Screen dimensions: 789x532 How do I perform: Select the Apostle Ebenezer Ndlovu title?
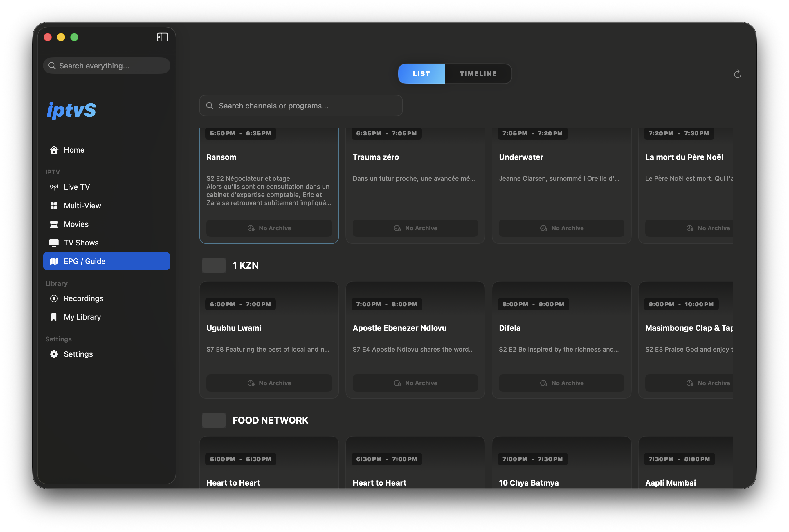(x=400, y=328)
